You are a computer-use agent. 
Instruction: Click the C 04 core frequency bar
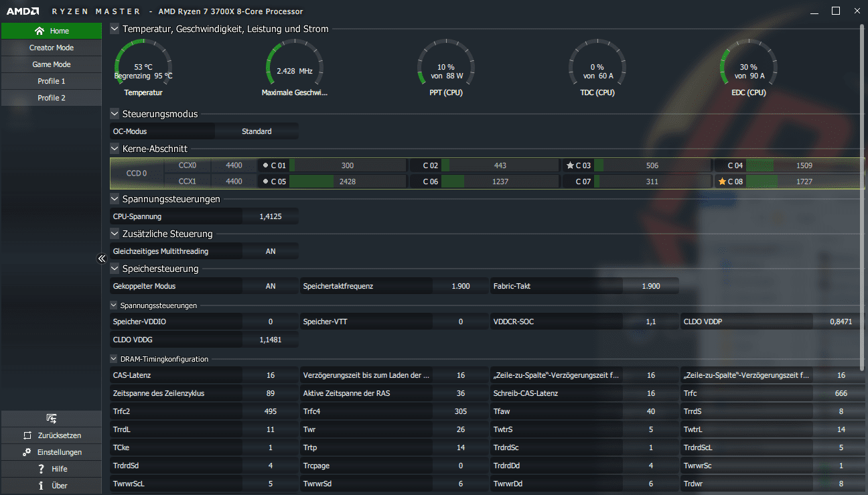[804, 165]
